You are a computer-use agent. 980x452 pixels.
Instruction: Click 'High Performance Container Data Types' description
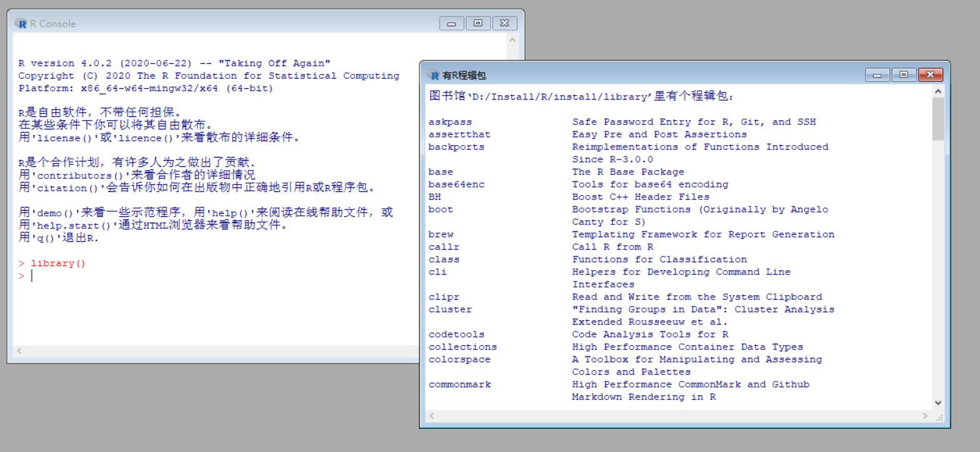click(687, 347)
